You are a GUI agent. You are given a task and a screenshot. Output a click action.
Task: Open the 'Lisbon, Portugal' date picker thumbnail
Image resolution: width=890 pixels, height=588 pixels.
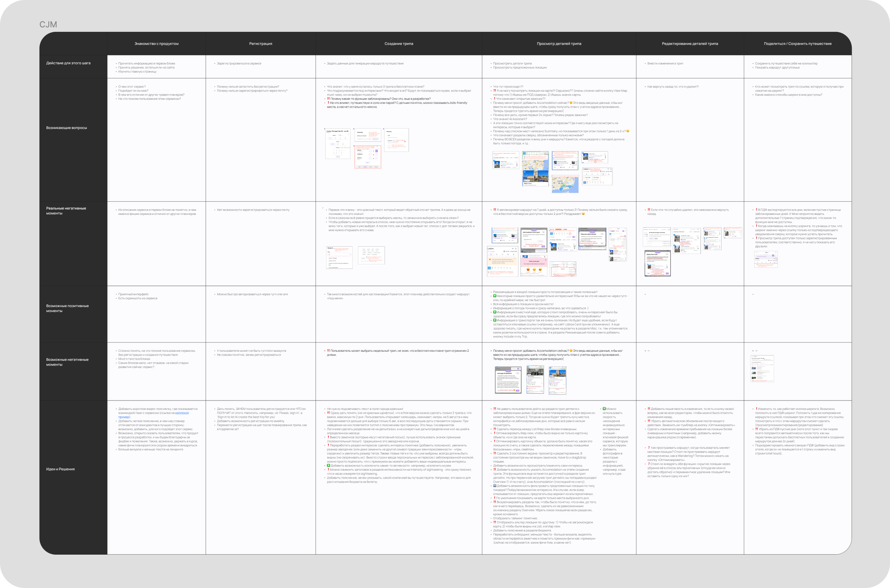[338, 144]
